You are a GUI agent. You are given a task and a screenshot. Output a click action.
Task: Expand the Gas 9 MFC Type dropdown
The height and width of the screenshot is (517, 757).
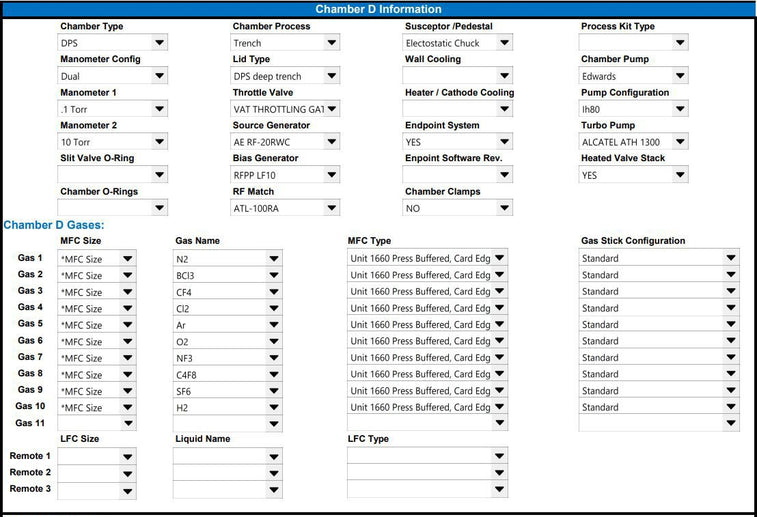point(427,391)
